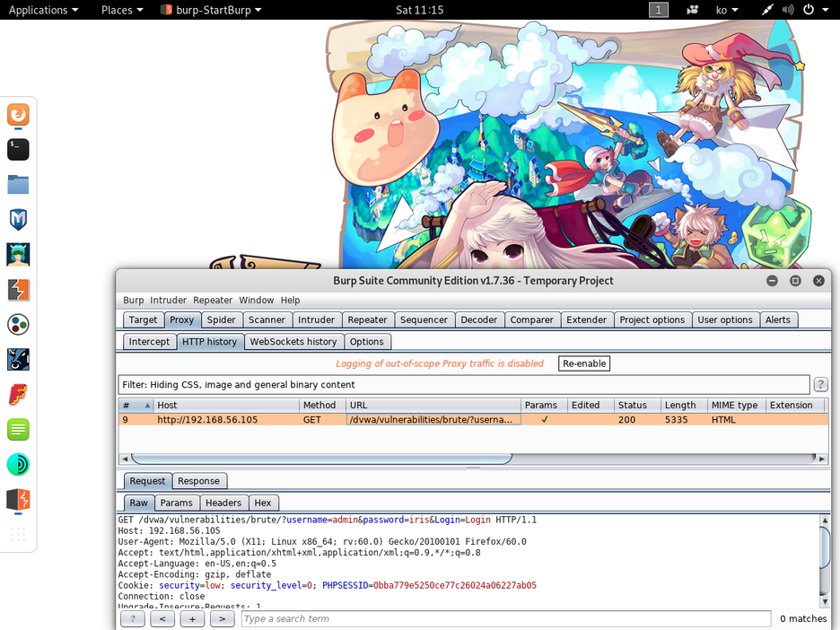Switch to the Spider tab
Image resolution: width=840 pixels, height=630 pixels.
tap(221, 319)
